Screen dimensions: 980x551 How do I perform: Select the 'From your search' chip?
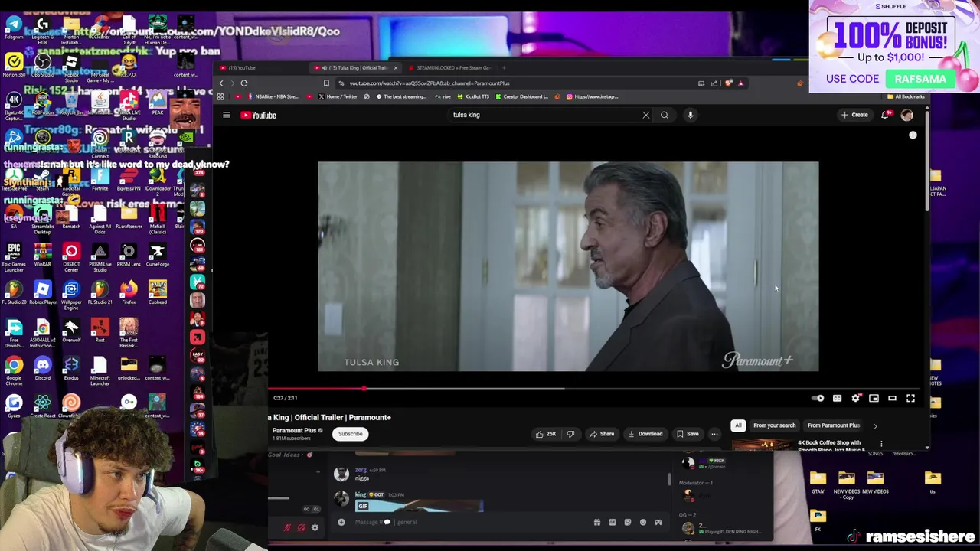tap(774, 425)
